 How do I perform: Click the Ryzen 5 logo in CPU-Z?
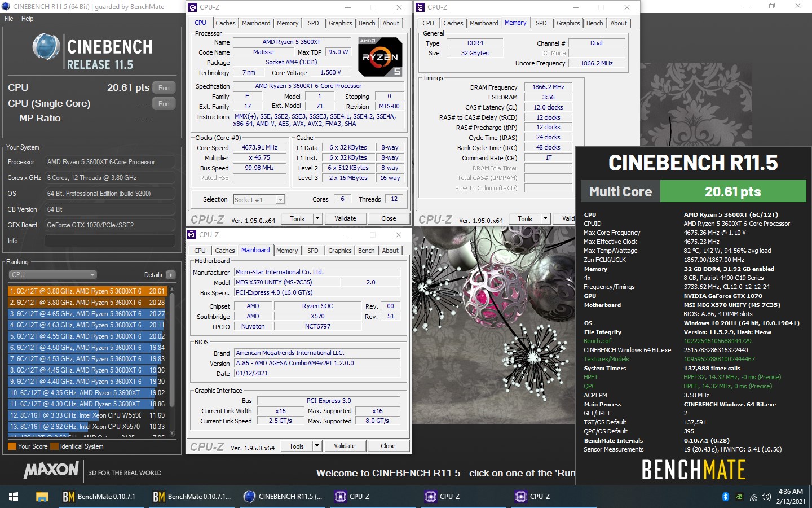[x=381, y=57]
